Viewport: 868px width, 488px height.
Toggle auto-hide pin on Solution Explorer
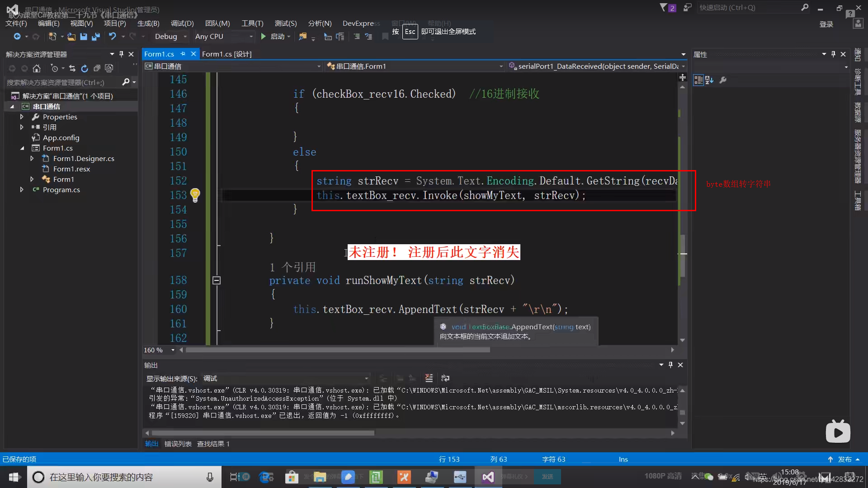tap(121, 54)
